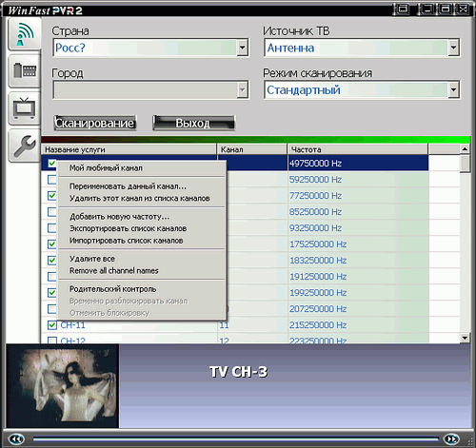Sort by Частота column header
Viewport: 476px width, 448px height.
358,149
